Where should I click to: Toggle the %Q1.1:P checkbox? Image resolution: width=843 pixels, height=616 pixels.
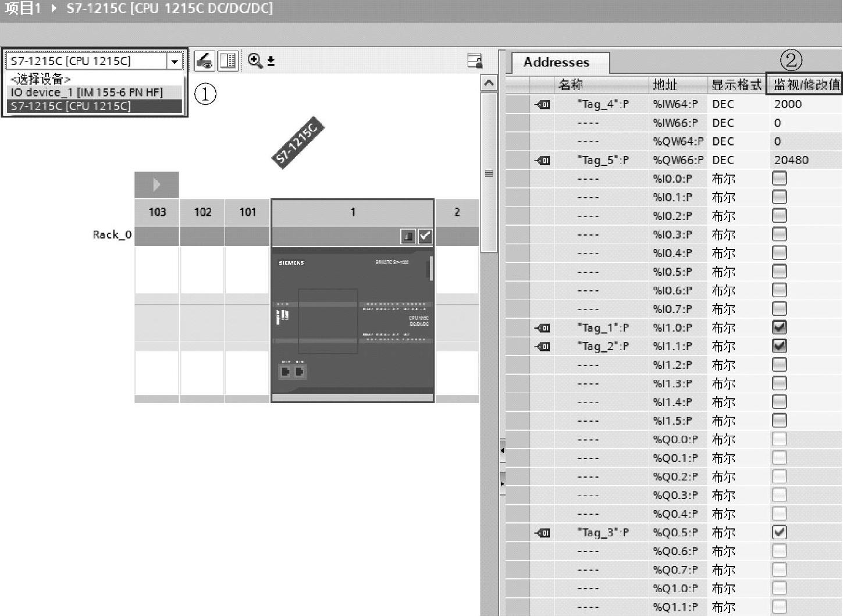click(x=780, y=607)
